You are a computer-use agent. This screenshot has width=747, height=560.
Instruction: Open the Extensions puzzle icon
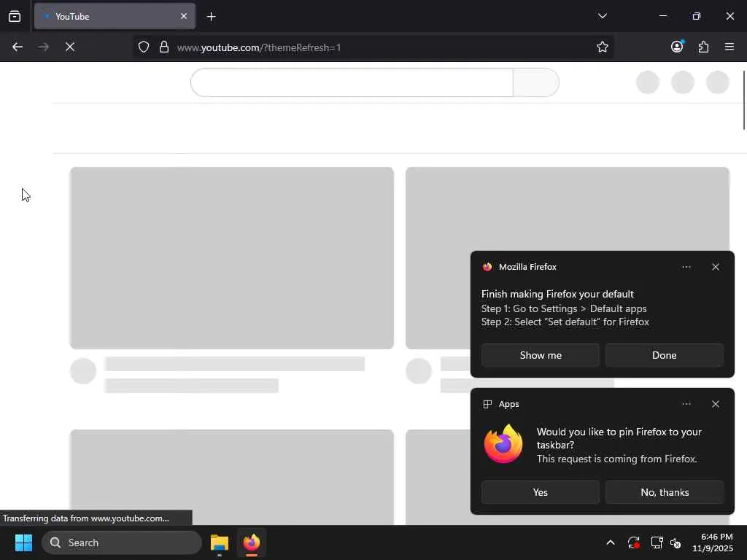(x=703, y=47)
